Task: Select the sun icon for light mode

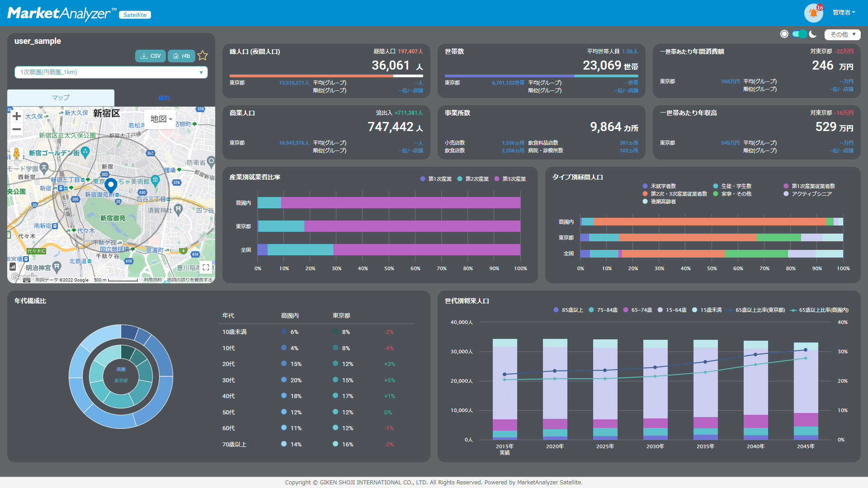Action: click(x=784, y=34)
